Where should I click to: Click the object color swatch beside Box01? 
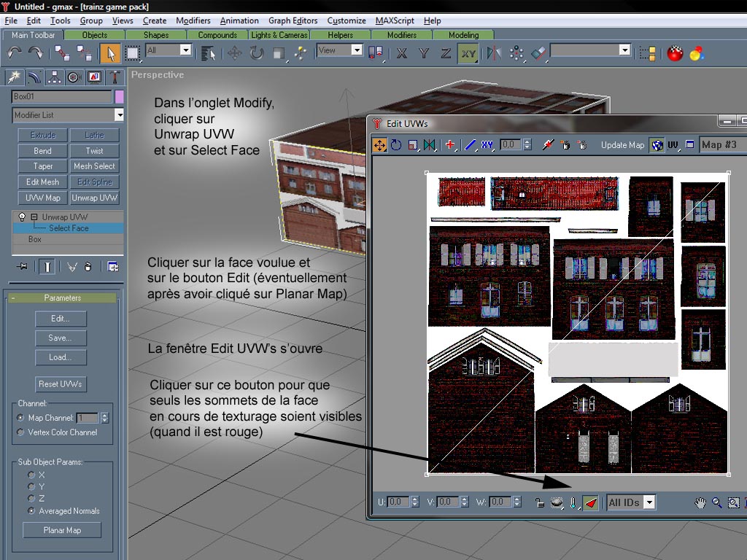click(x=120, y=96)
